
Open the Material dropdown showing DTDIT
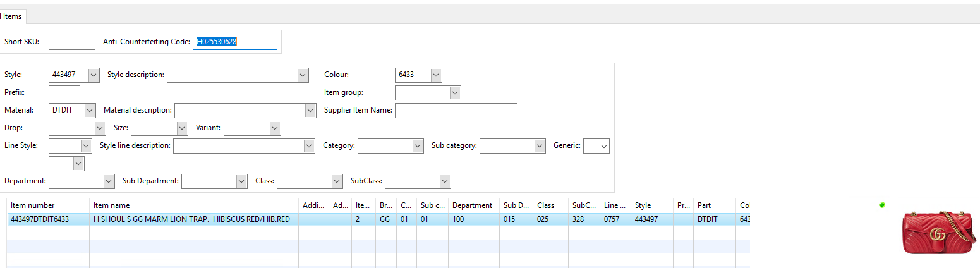pyautogui.click(x=89, y=110)
